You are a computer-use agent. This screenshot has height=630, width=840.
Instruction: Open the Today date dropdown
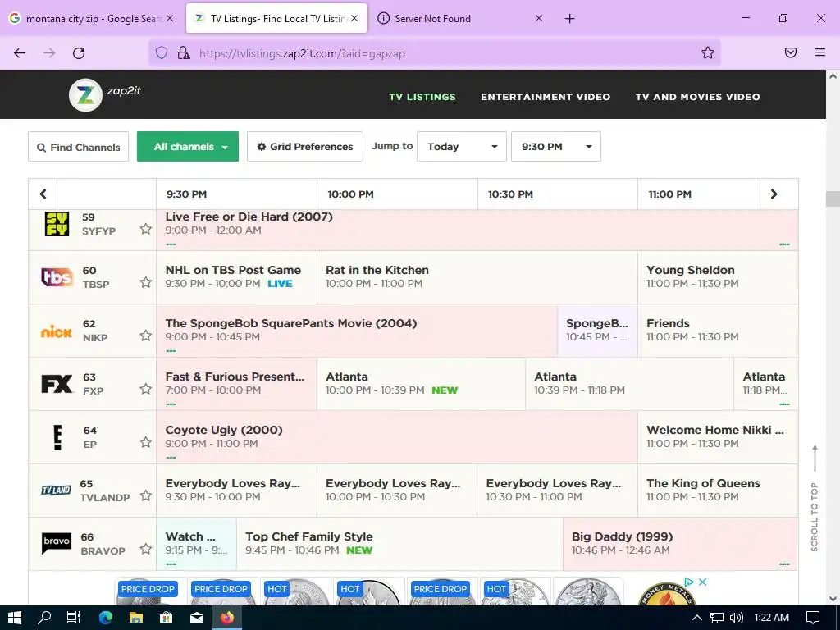[x=461, y=146]
